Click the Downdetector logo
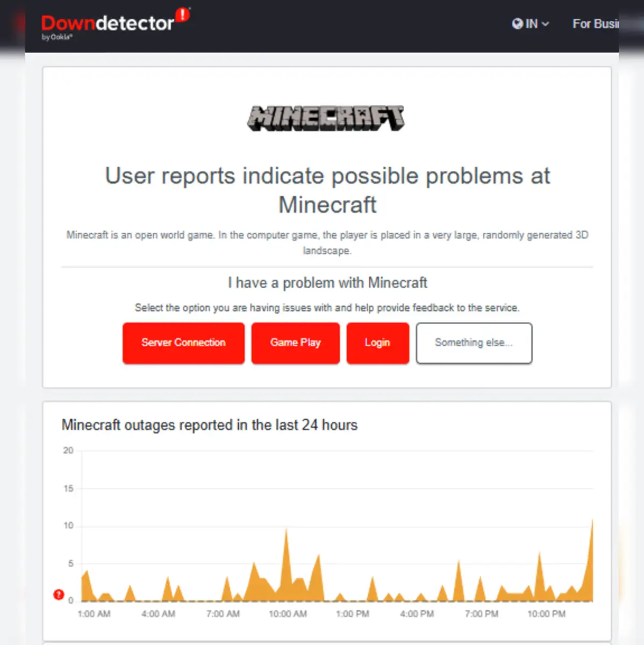The height and width of the screenshot is (645, 644). (108, 24)
